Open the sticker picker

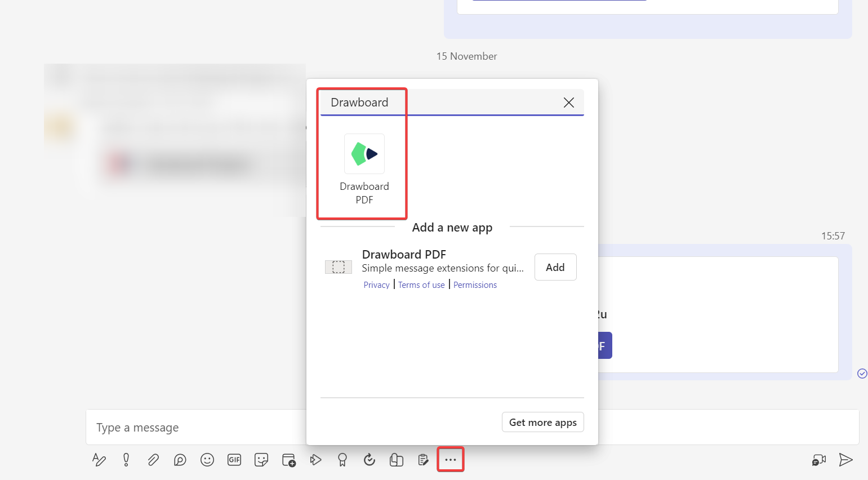[x=261, y=460]
